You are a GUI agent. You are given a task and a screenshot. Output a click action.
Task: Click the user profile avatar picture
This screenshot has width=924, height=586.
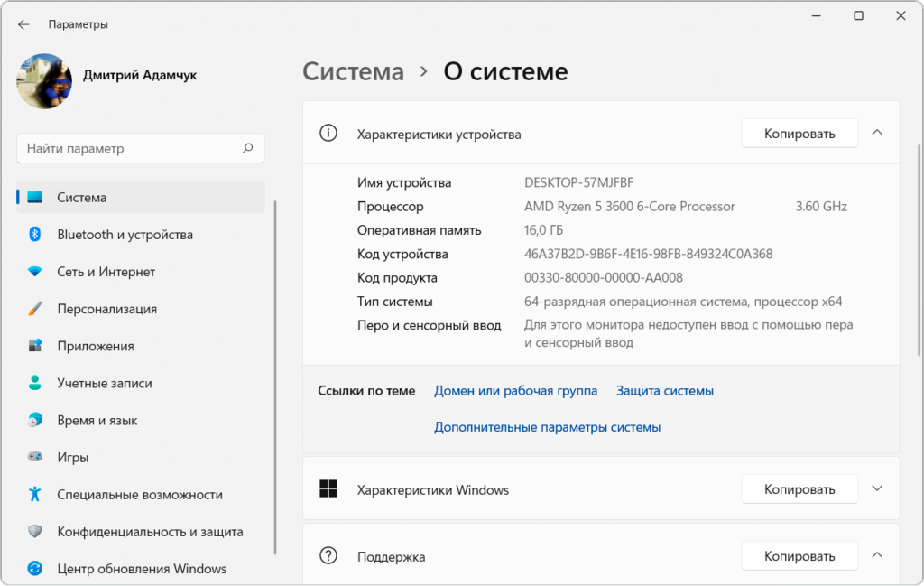point(44,81)
